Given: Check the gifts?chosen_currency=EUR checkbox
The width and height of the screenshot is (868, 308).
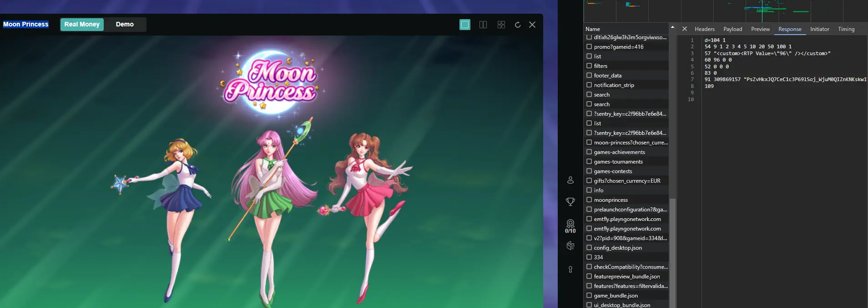Looking at the screenshot, I should tap(589, 180).
